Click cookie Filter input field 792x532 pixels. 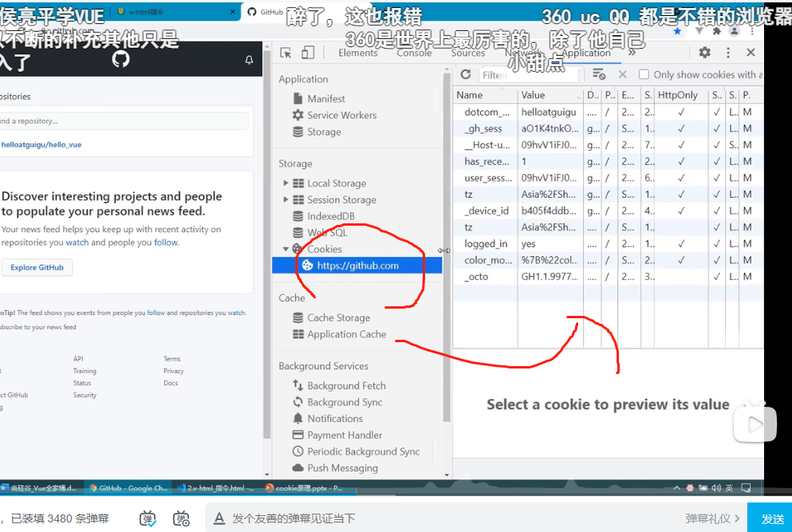528,75
